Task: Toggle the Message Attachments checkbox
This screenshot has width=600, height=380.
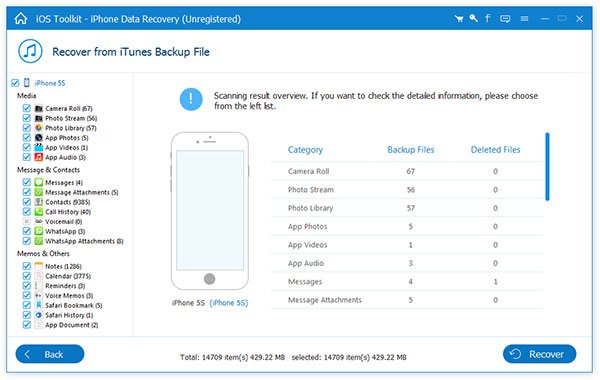Action: point(26,192)
